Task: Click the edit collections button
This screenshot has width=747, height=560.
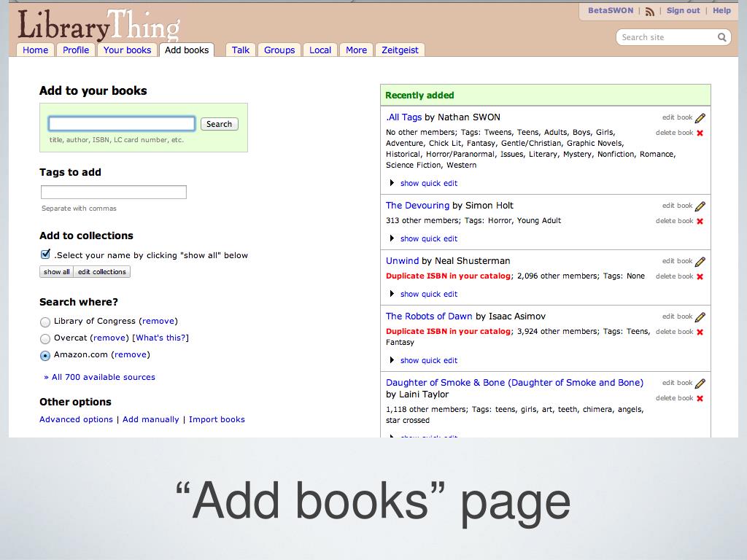Action: [x=102, y=272]
